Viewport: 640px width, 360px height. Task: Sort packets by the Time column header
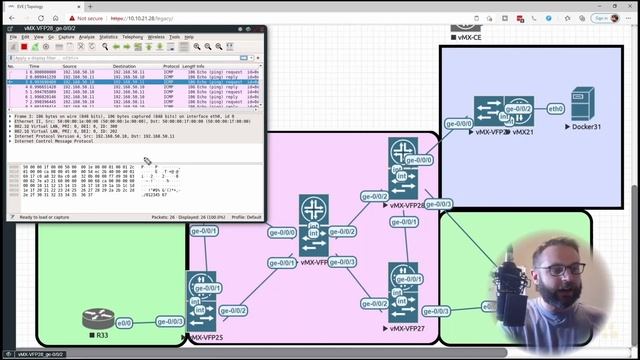click(x=34, y=66)
